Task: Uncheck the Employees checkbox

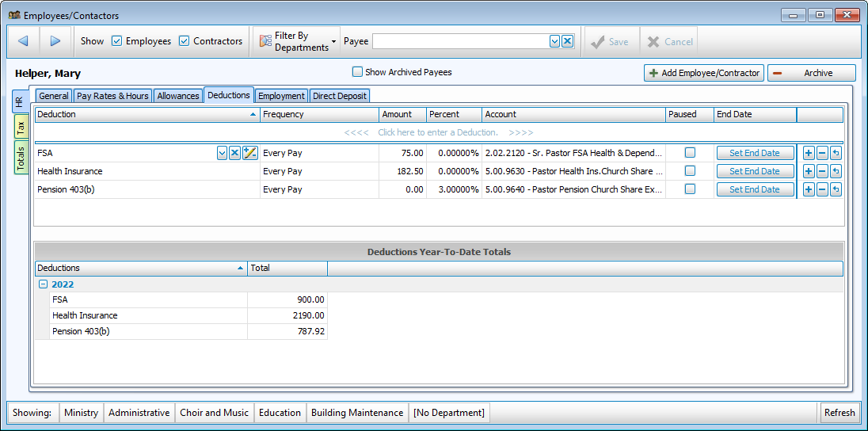Action: [117, 41]
